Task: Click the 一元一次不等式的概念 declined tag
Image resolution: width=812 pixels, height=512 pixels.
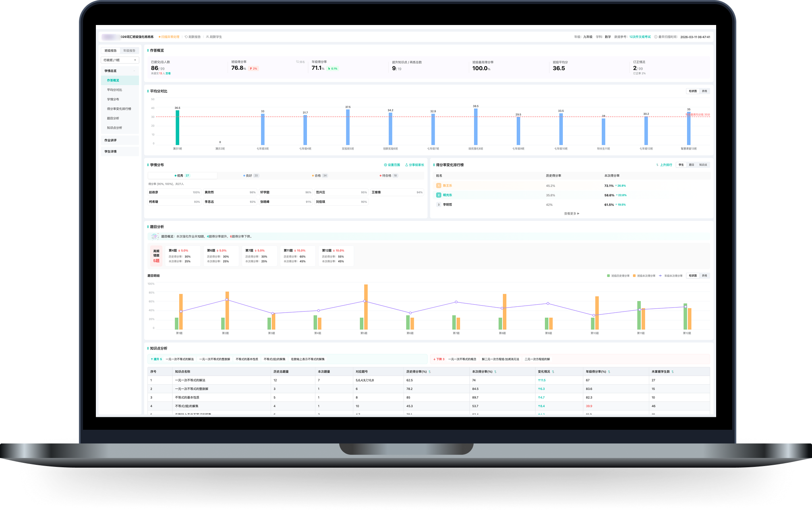Action: click(462, 359)
